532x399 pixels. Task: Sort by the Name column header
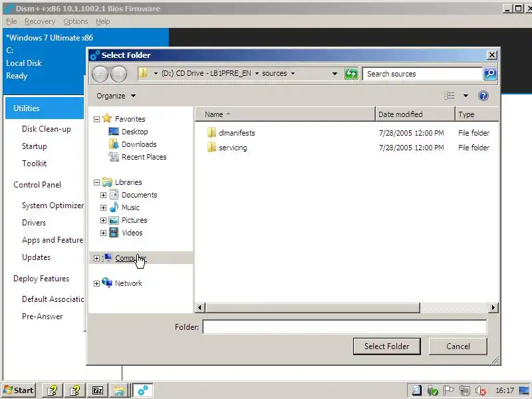tap(285, 114)
